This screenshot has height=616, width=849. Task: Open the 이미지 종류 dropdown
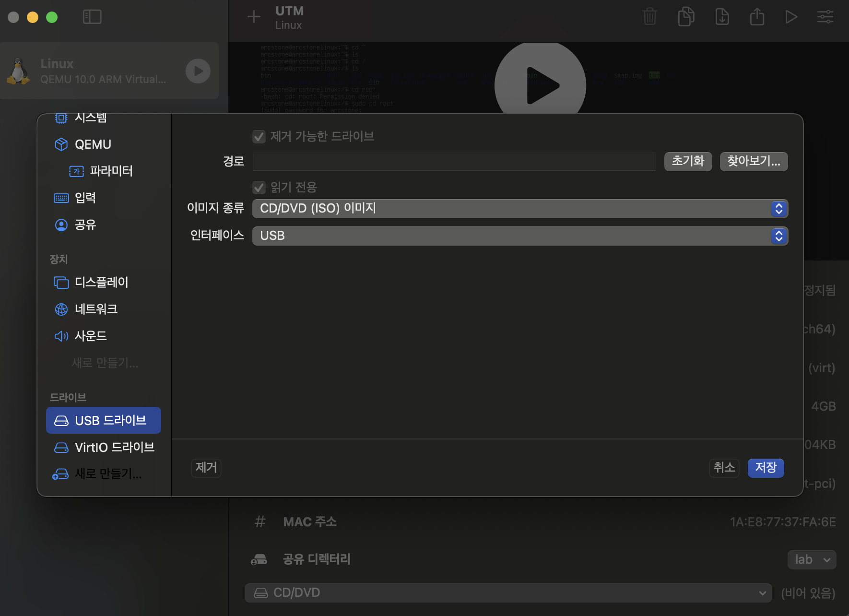tap(520, 209)
